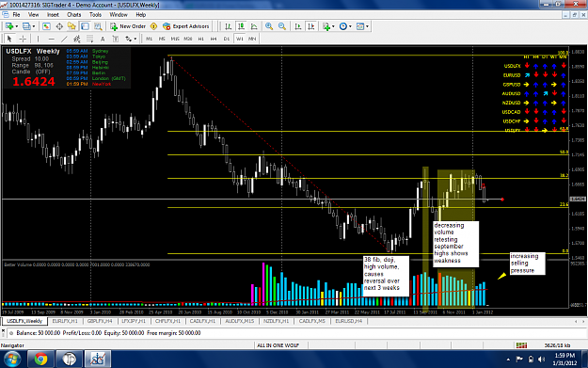Open the Window menu

pyautogui.click(x=119, y=15)
